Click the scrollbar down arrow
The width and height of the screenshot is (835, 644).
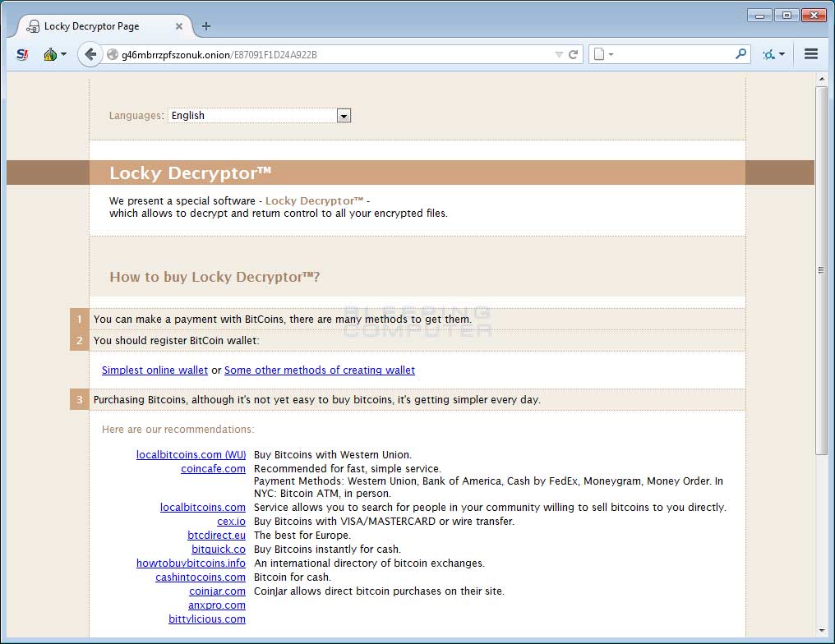(x=822, y=631)
